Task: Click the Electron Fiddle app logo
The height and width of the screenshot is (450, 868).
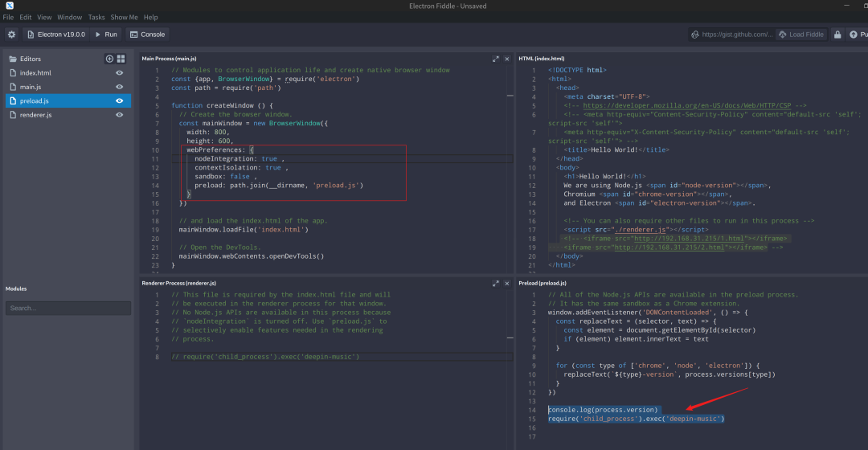Action: pos(8,6)
